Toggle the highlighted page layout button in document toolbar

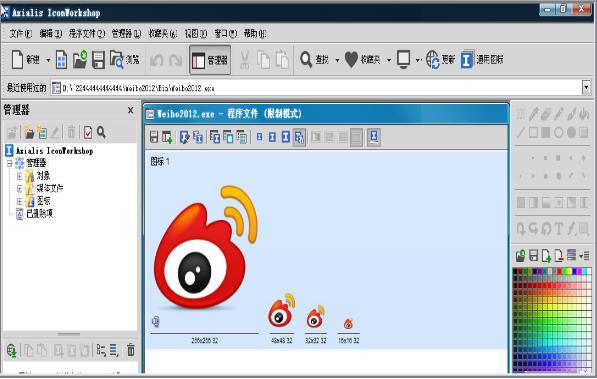(x=356, y=137)
